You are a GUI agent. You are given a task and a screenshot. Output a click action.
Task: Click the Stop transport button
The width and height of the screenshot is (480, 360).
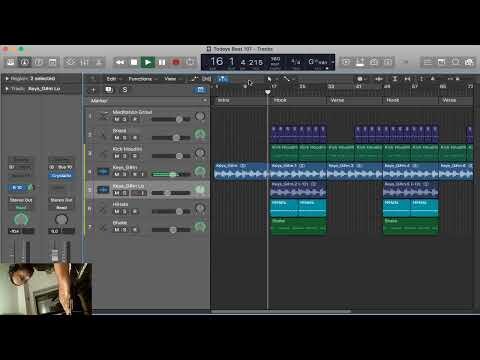coord(134,62)
